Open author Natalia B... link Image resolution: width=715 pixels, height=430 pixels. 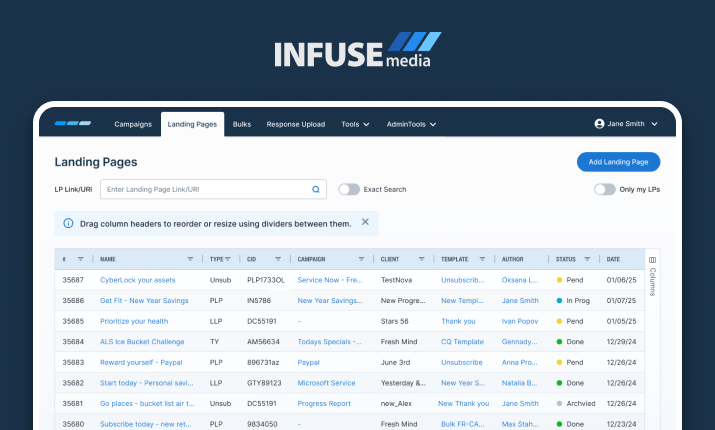click(x=519, y=383)
